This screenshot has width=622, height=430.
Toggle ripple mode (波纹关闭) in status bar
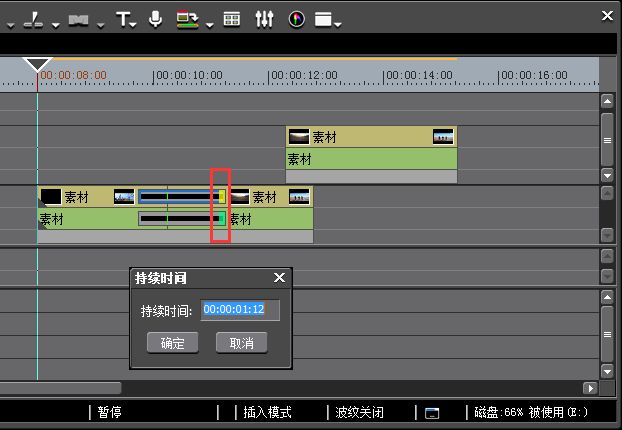pyautogui.click(x=359, y=412)
